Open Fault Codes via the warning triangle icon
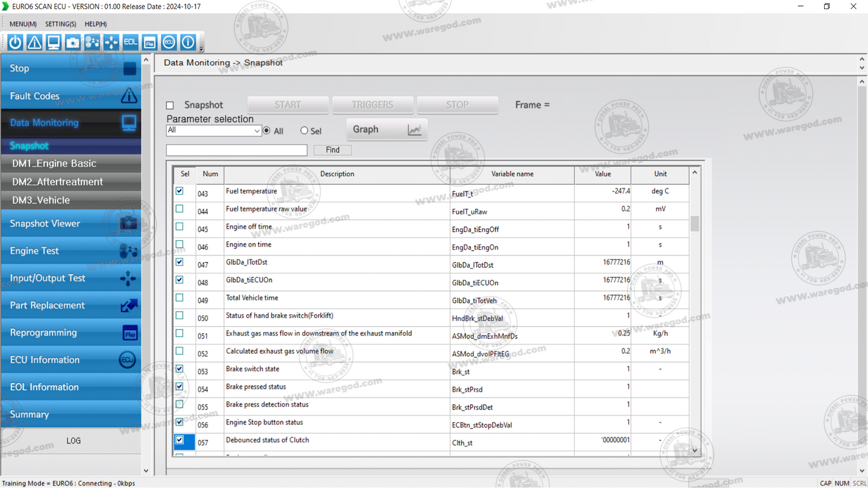 pyautogui.click(x=34, y=42)
